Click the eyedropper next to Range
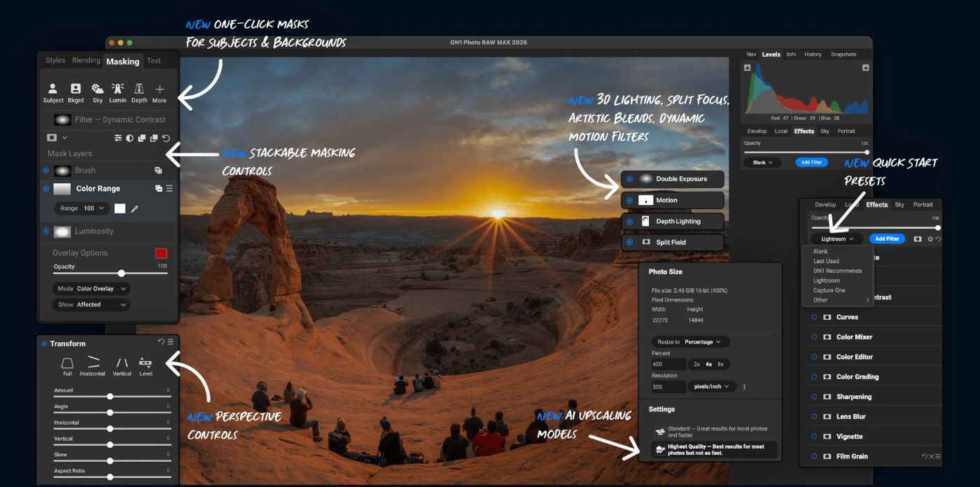This screenshot has height=487, width=980. click(x=135, y=209)
